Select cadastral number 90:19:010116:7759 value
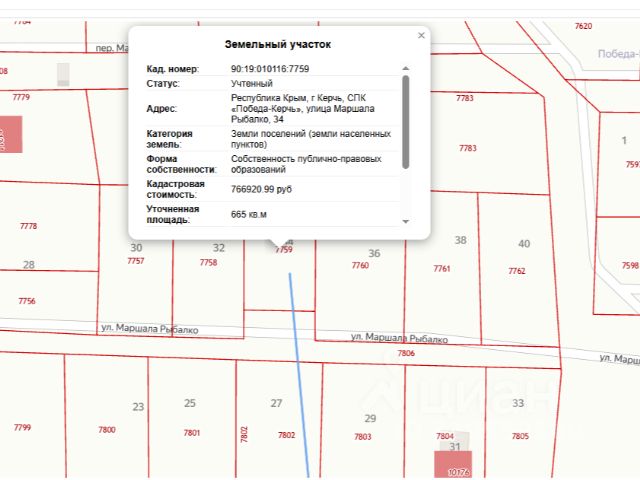 coord(270,69)
